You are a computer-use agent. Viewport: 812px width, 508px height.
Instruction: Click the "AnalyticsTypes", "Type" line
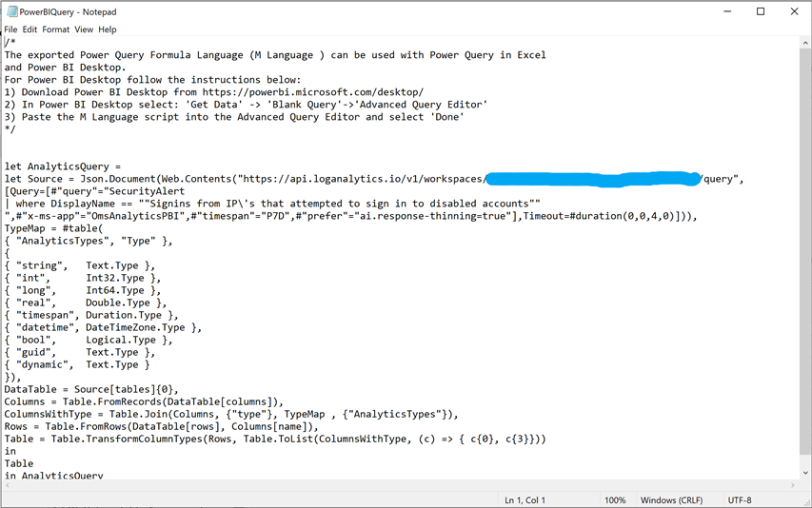point(89,241)
